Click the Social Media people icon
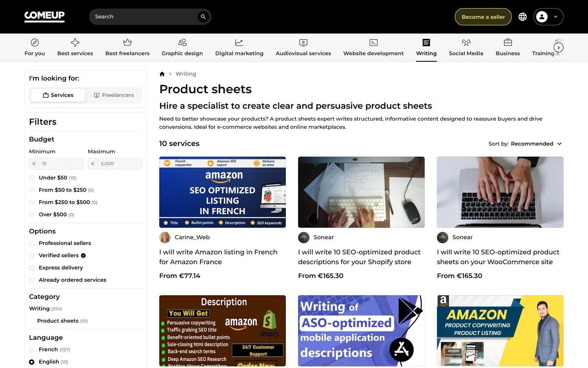Image resolution: width=588 pixels, height=368 pixels. [x=466, y=43]
